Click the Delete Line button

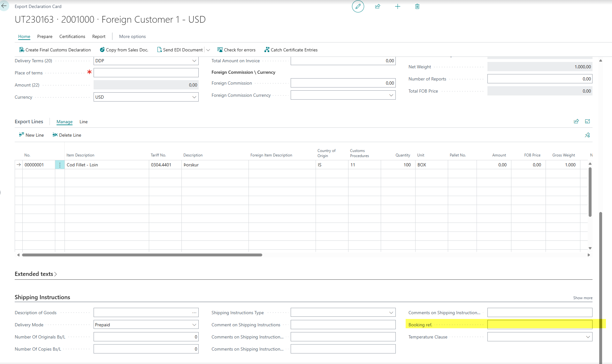coord(67,135)
